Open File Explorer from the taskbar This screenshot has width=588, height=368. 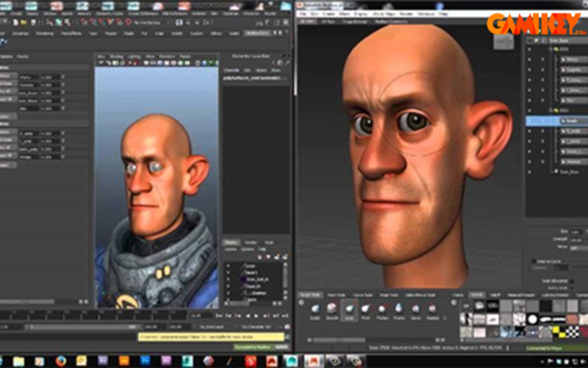pos(18,361)
